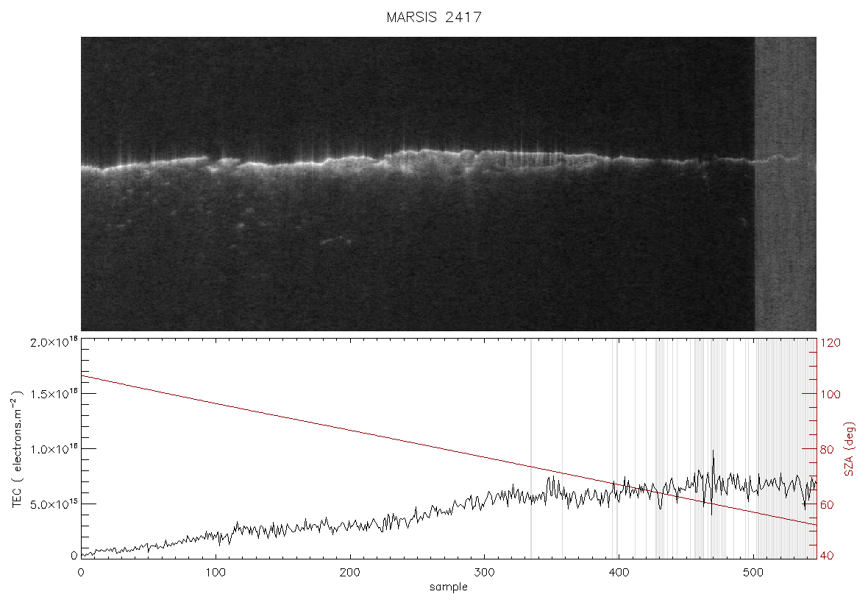Click the 1.5×10^16 tick label on TEC axis
Viewport: 868px width, 611px height.
tap(54, 394)
